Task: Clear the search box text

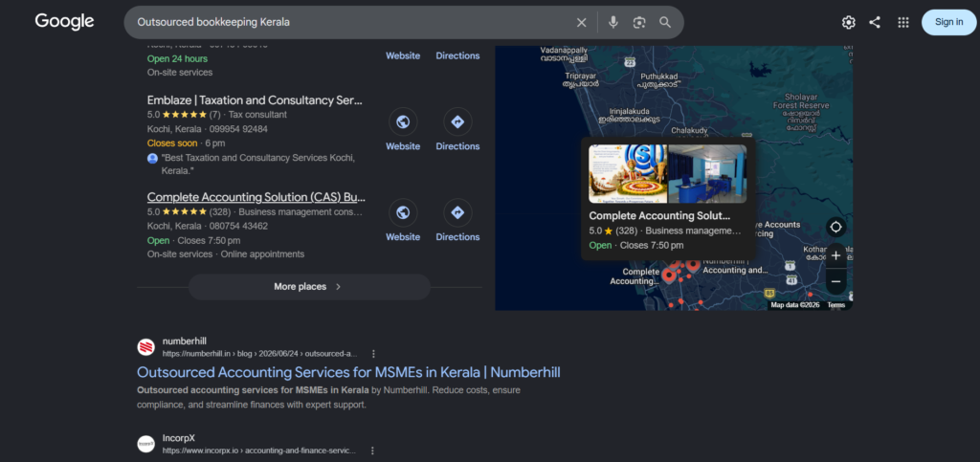Action: [x=581, y=22]
